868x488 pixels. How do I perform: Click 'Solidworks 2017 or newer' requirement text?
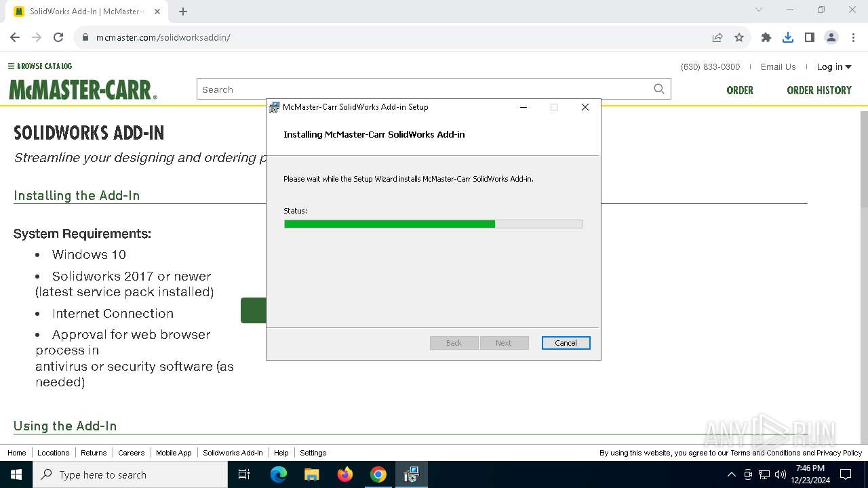point(132,277)
